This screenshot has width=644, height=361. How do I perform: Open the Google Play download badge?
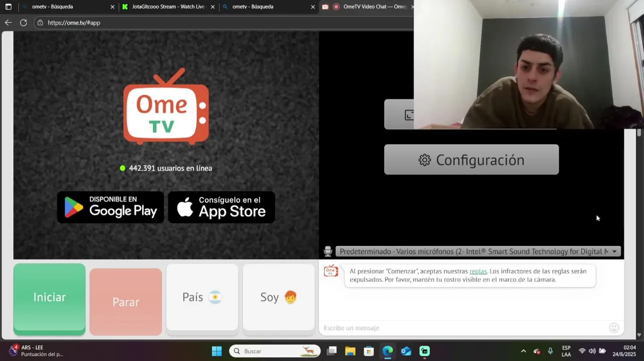pos(110,207)
